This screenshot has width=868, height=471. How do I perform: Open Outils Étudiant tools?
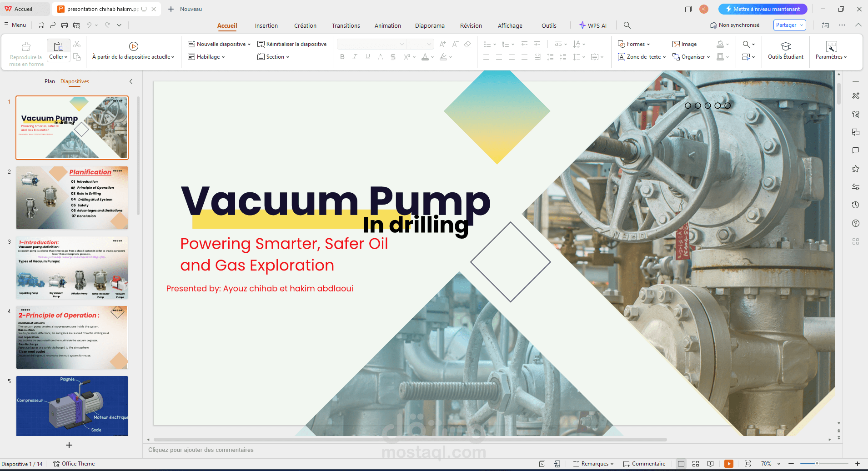786,50
